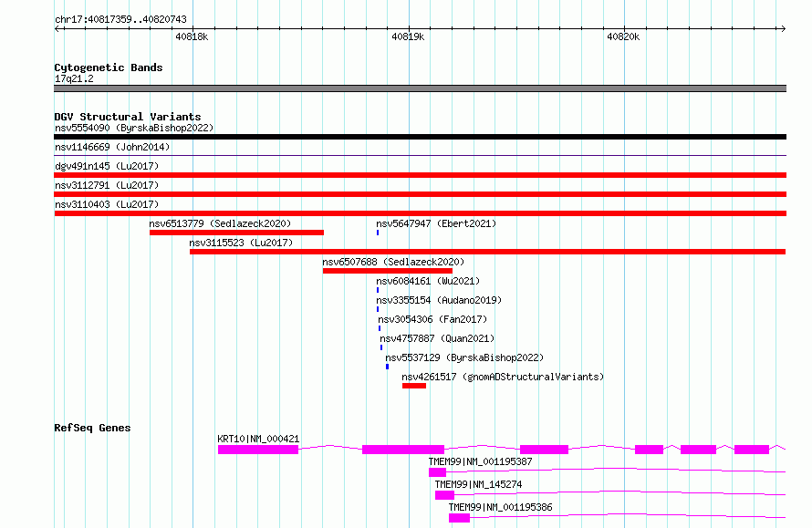Open nsv6507688 (Sedlazeck2020) variant label
Screen dimensions: 812x528
click(x=393, y=262)
